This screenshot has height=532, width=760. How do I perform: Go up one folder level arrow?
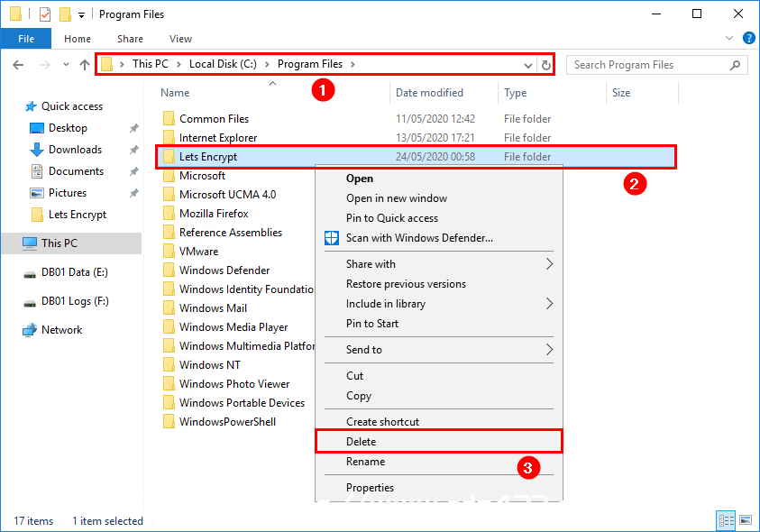(85, 65)
